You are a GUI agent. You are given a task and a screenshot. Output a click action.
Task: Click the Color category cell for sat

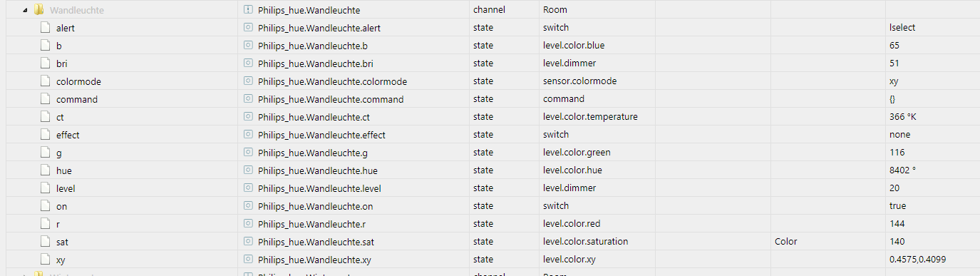[x=785, y=242]
